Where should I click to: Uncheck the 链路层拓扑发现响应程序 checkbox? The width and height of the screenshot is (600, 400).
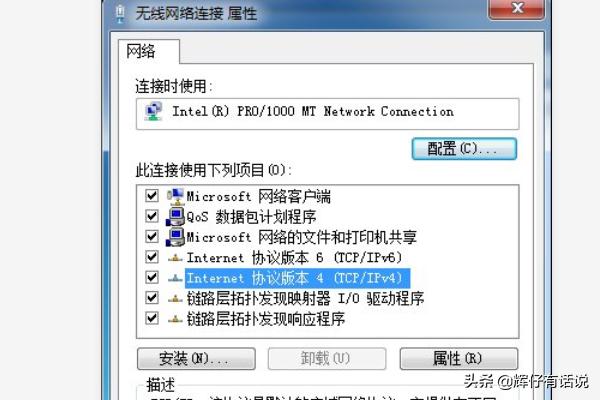152,318
